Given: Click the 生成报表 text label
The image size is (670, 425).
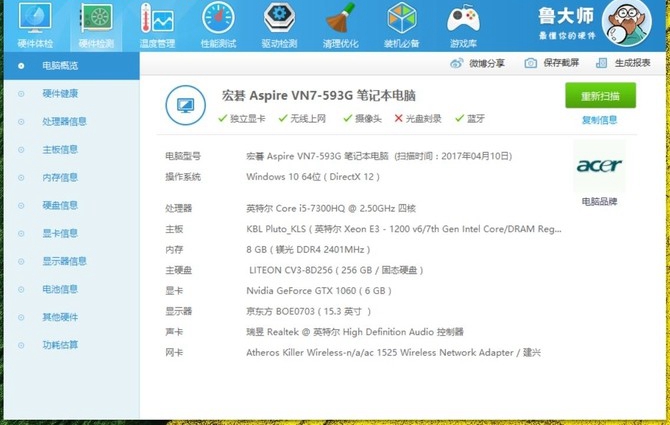Looking at the screenshot, I should (632, 63).
